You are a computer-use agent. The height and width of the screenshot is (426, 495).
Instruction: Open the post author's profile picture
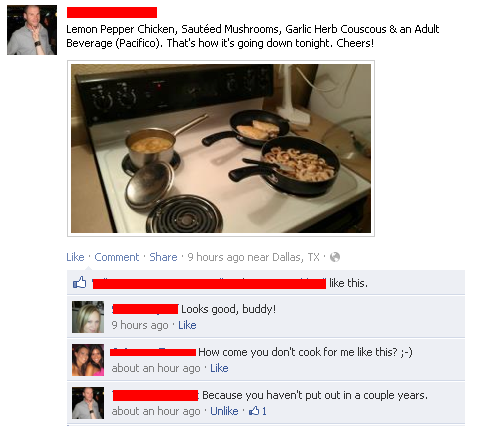[32, 30]
